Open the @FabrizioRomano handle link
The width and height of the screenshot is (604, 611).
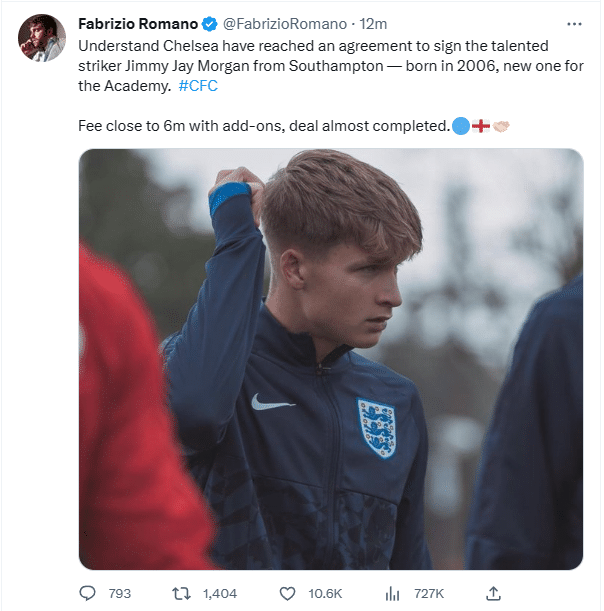(x=284, y=23)
